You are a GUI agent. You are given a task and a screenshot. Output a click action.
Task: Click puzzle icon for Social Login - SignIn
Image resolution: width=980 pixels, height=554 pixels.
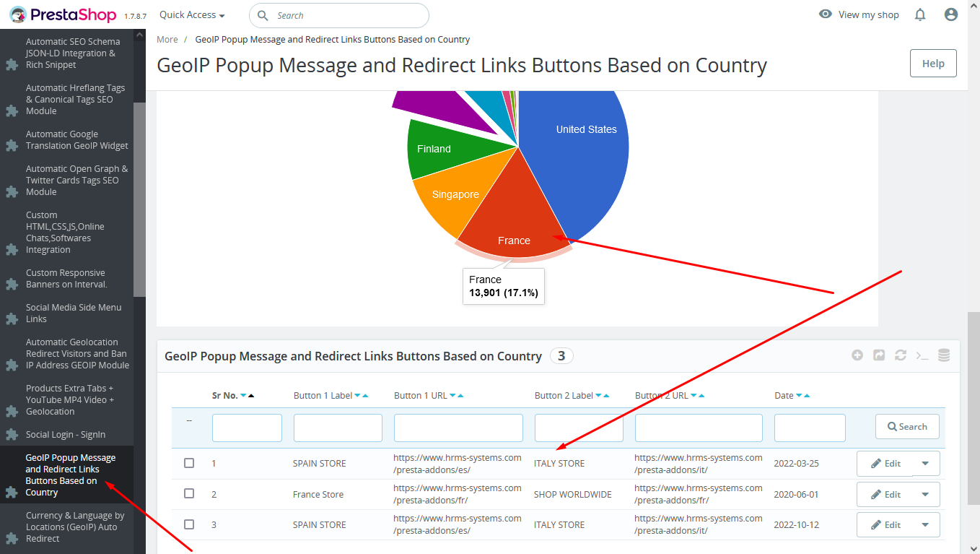point(12,434)
